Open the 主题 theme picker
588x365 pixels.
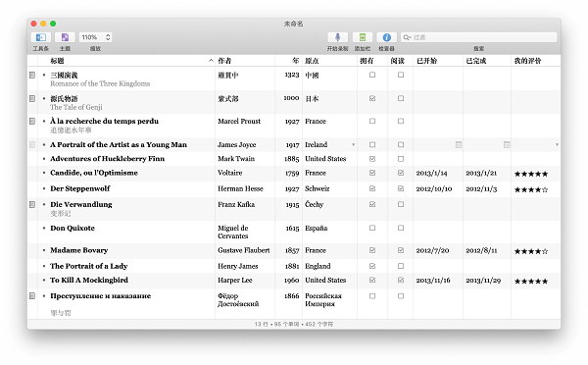click(65, 37)
